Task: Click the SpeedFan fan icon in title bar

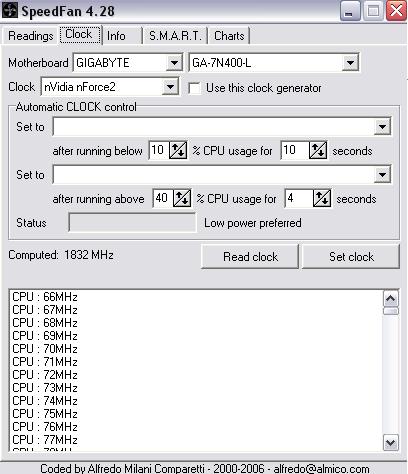Action: (10, 10)
